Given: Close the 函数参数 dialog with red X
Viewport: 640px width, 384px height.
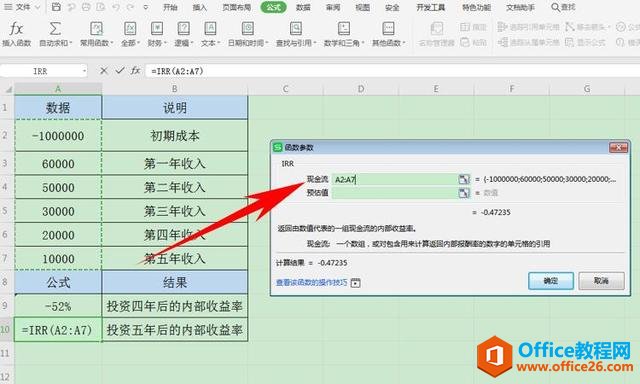Looking at the screenshot, I should point(618,147).
